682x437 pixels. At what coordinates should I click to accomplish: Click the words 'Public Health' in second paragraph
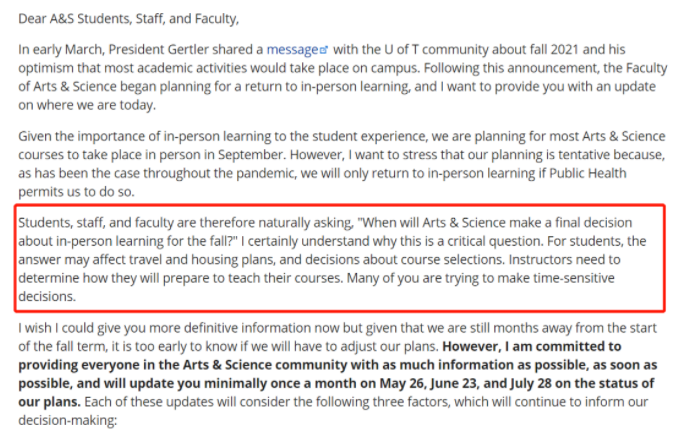[x=588, y=173]
